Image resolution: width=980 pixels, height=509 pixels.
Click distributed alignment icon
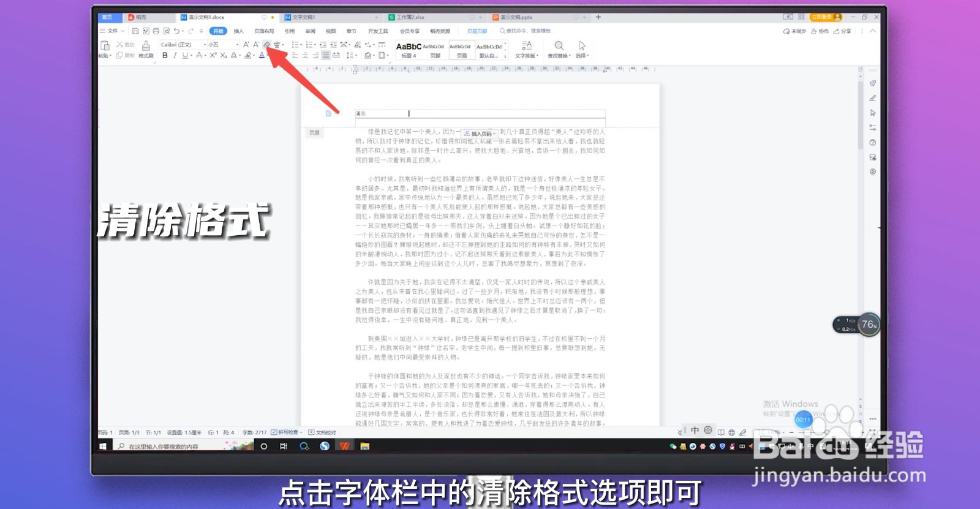pos(336,55)
